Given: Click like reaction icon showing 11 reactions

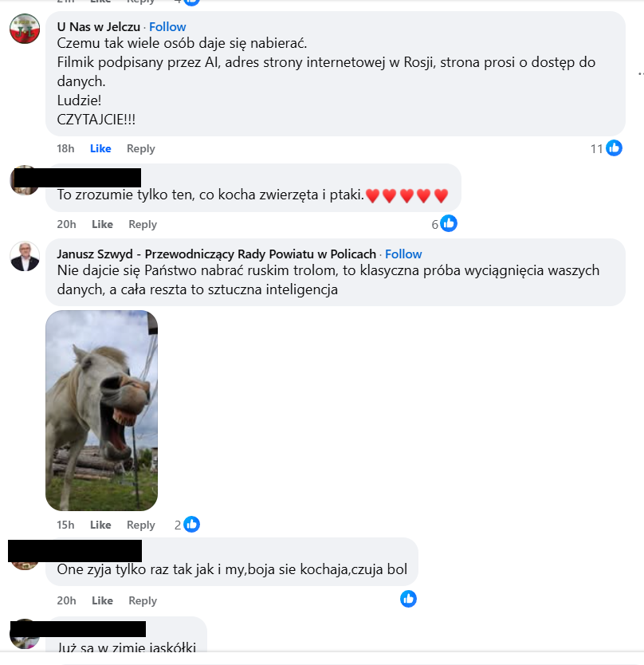Looking at the screenshot, I should (x=614, y=148).
